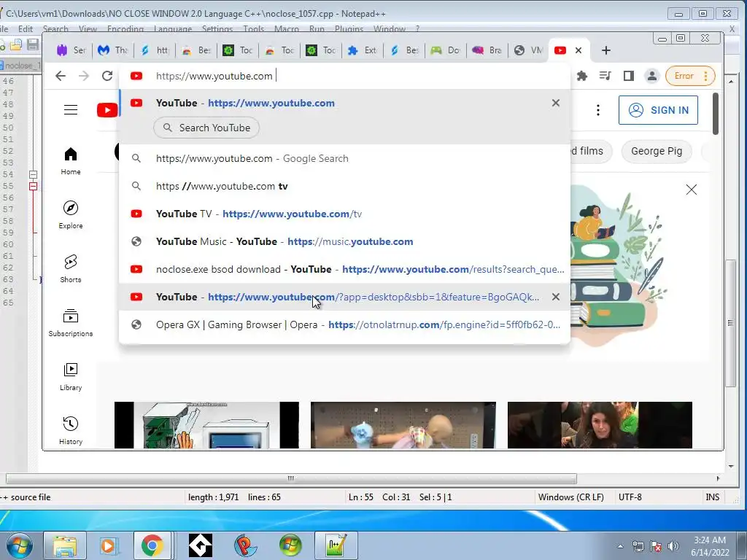
Task: Click INS mode in Notepad++ status bar
Action: pyautogui.click(x=712, y=497)
